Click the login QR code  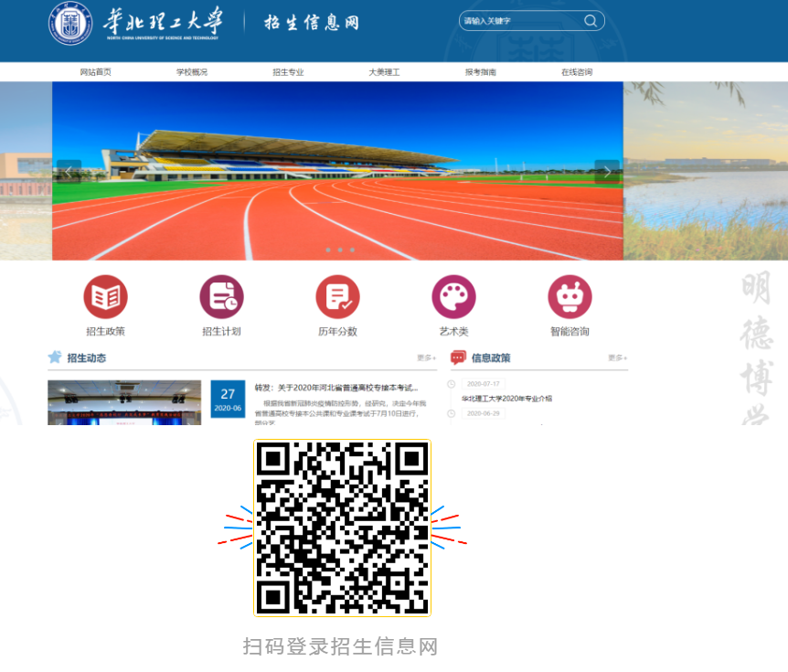click(342, 528)
